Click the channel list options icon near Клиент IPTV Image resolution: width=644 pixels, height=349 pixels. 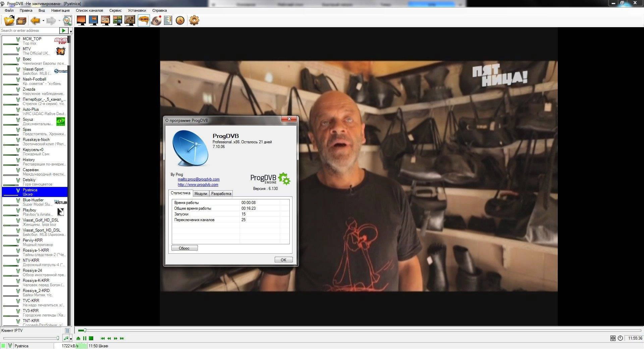(x=67, y=331)
